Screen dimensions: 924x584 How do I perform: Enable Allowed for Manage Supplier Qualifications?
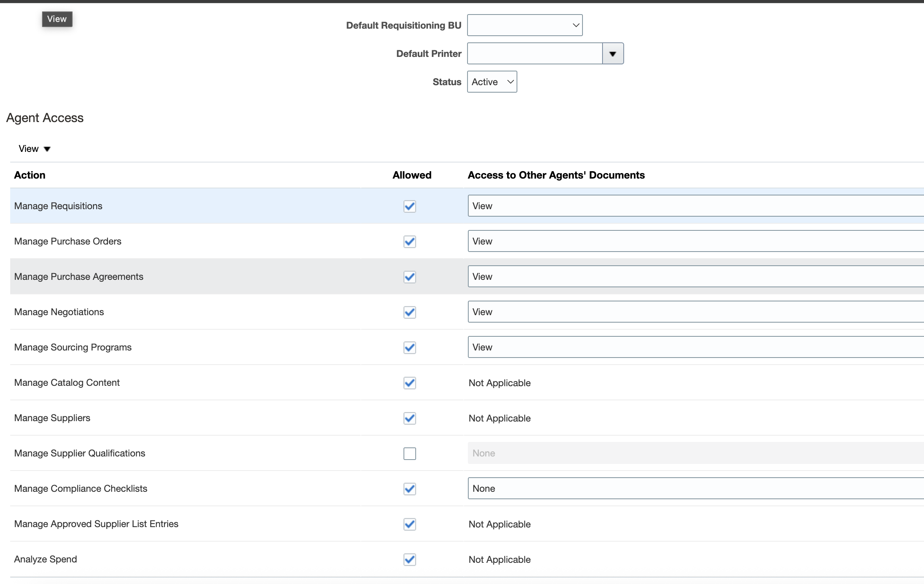(x=409, y=453)
